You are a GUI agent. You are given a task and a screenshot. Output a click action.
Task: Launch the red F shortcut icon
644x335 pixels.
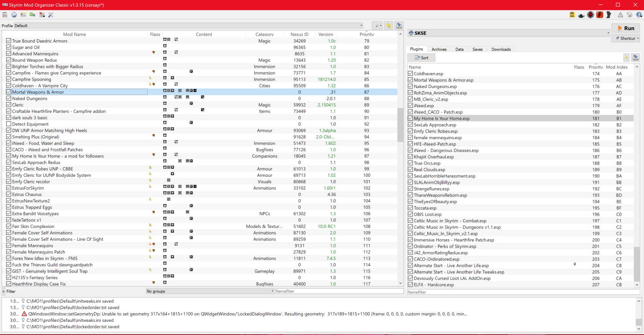pos(600,15)
